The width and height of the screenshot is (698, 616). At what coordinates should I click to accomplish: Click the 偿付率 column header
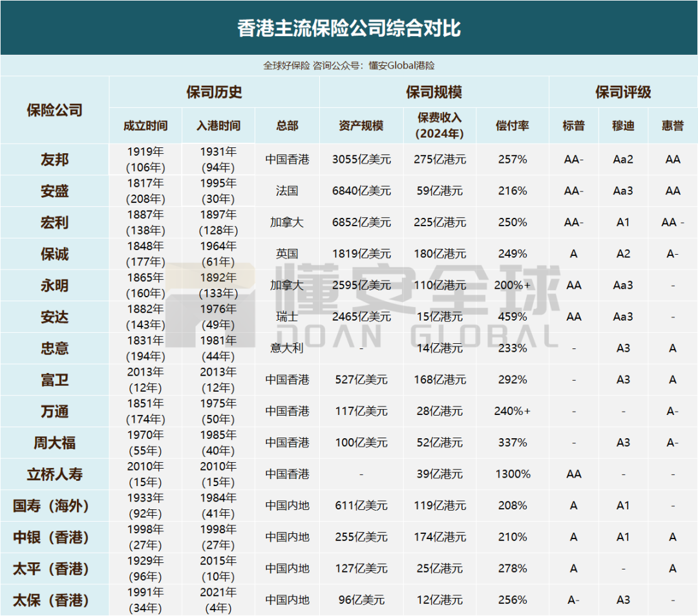pos(513,126)
